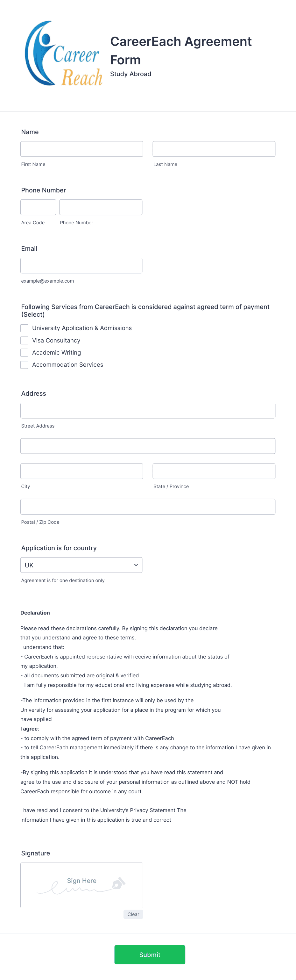Click the CareerReach logo image
Viewport: 296px width, 980px height.
point(63,53)
